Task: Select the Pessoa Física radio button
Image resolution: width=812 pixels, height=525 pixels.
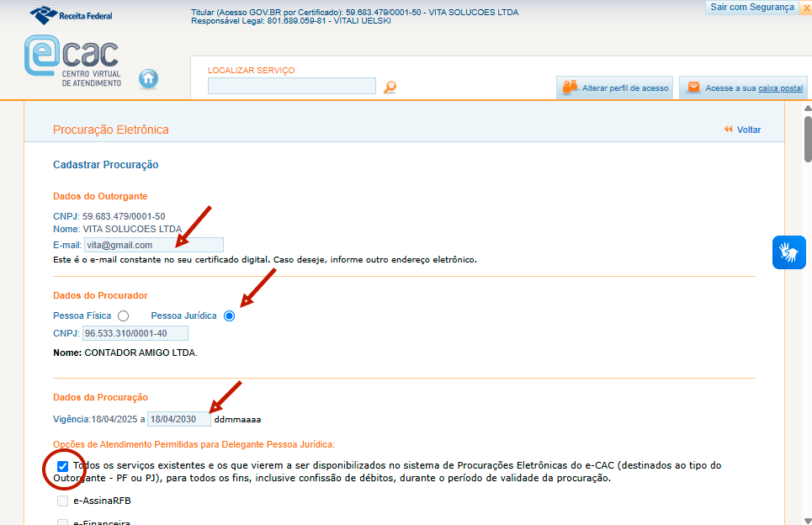Action: 124,316
